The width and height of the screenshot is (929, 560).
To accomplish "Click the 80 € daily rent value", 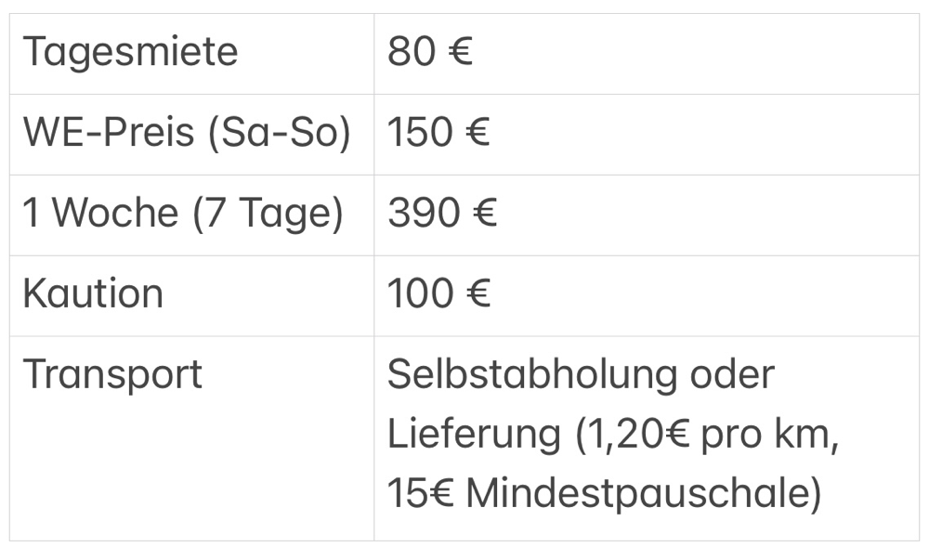I will (429, 51).
